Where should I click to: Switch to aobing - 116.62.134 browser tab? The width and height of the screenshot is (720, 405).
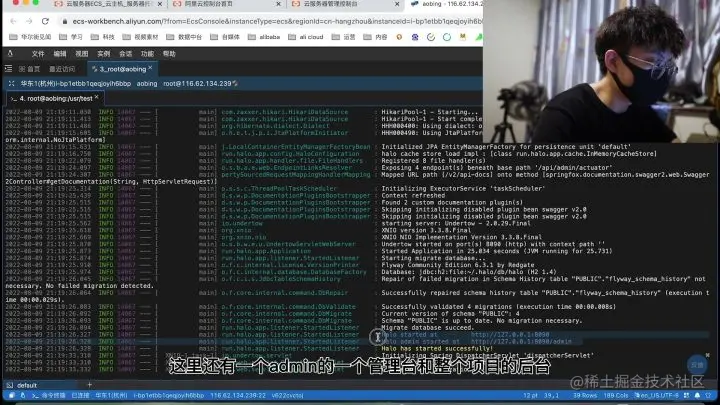tap(445, 4)
